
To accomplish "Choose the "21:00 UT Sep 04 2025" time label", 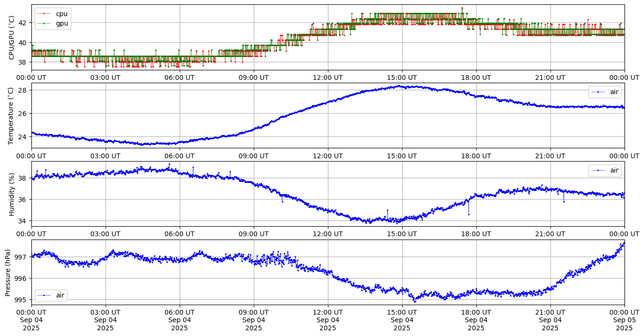I will pos(550,320).
